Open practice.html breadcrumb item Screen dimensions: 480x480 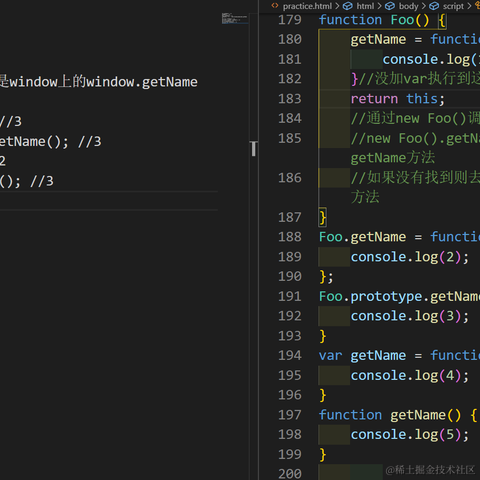coord(307,6)
